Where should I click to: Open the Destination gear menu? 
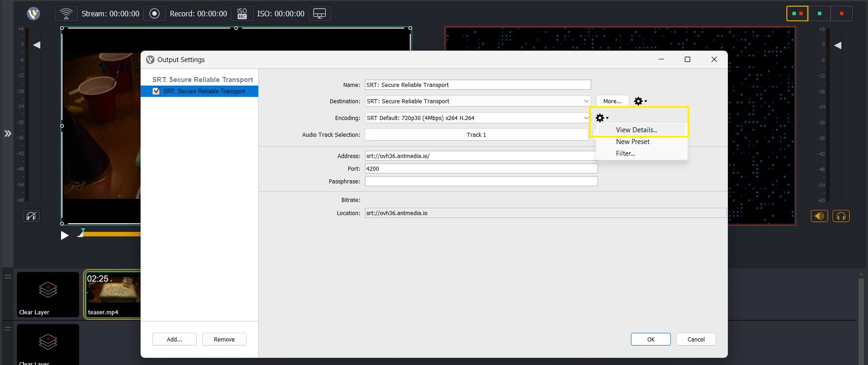(640, 101)
